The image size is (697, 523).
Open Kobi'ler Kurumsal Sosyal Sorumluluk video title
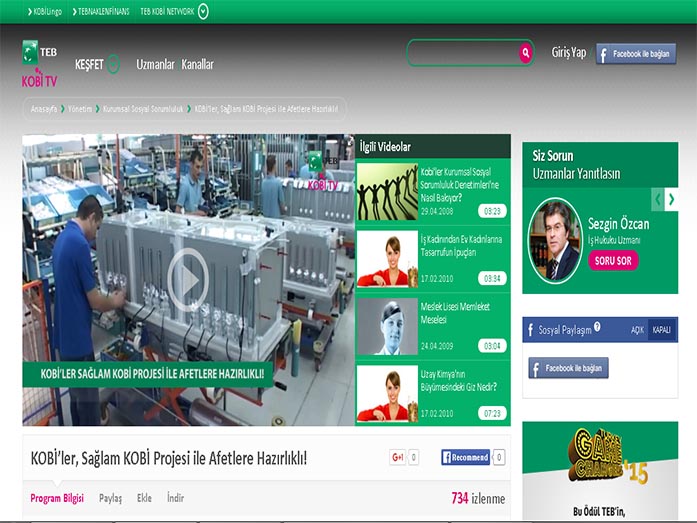pyautogui.click(x=460, y=185)
